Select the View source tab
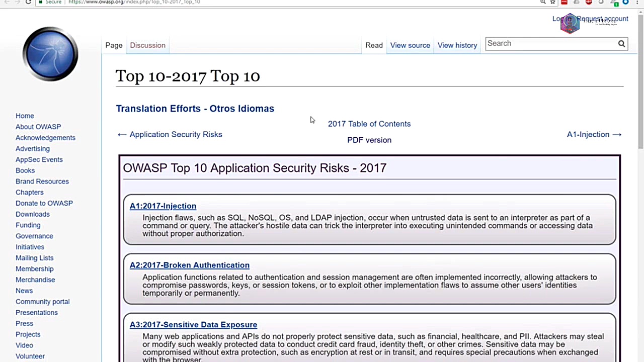The height and width of the screenshot is (362, 644). coord(410,45)
